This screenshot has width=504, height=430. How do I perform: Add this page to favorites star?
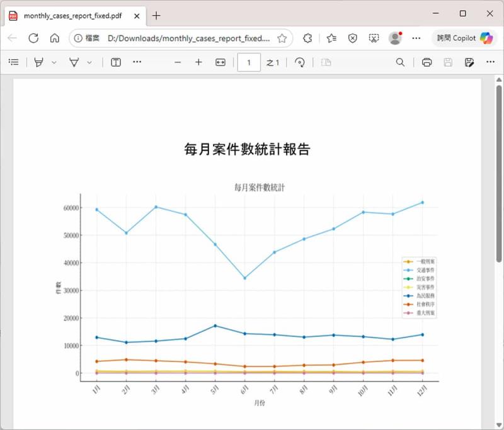(x=282, y=38)
